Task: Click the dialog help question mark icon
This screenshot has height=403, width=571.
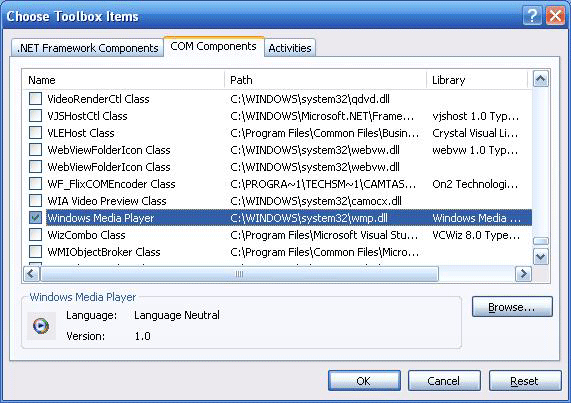Action: tap(532, 16)
